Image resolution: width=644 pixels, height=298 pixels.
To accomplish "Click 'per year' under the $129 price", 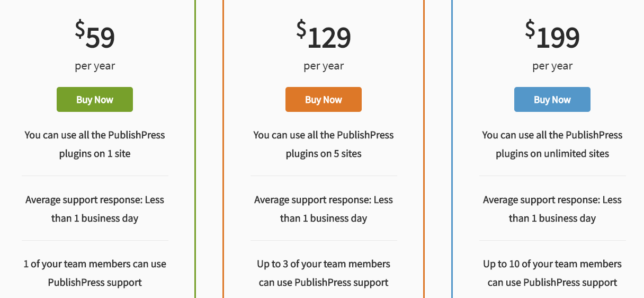I will point(324,66).
